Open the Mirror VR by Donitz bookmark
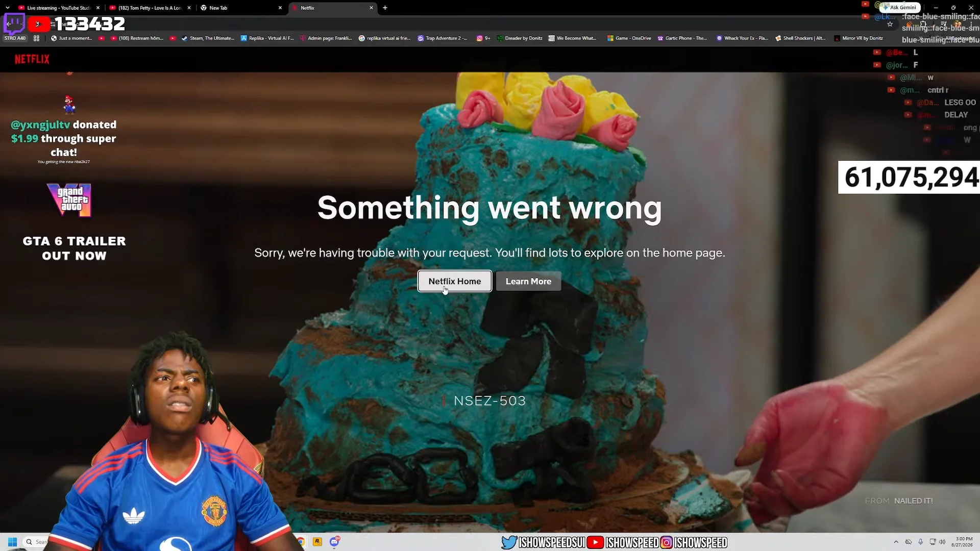The width and height of the screenshot is (980, 551). click(859, 38)
